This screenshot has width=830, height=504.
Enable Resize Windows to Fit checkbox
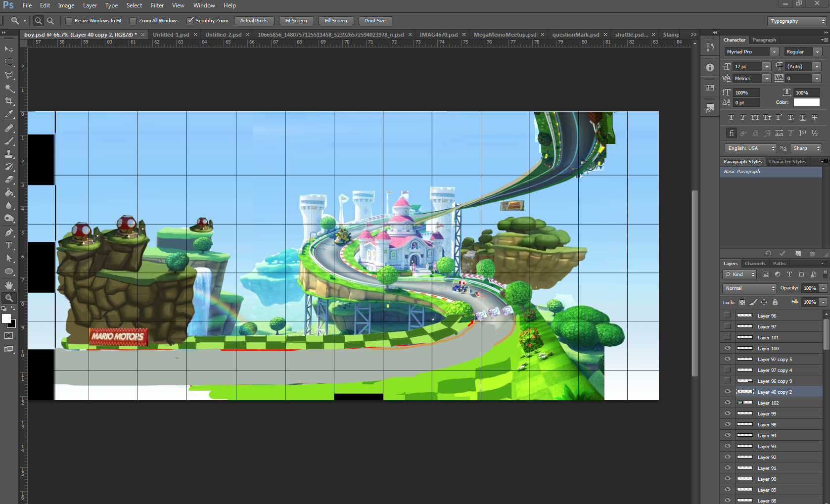(x=69, y=21)
